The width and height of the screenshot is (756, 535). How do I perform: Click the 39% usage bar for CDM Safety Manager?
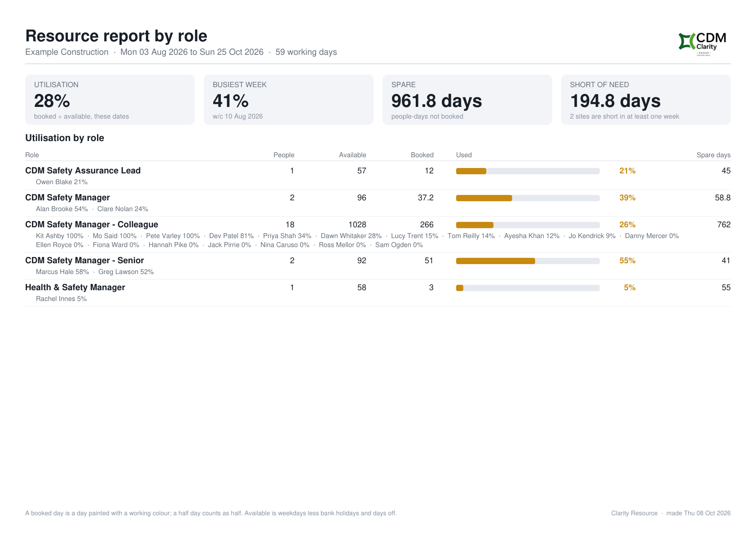[x=528, y=198]
